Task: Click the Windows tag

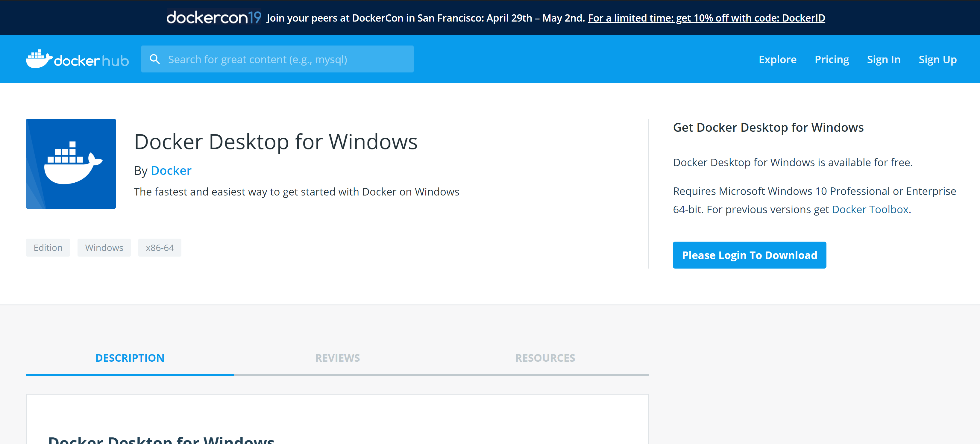Action: click(x=104, y=248)
